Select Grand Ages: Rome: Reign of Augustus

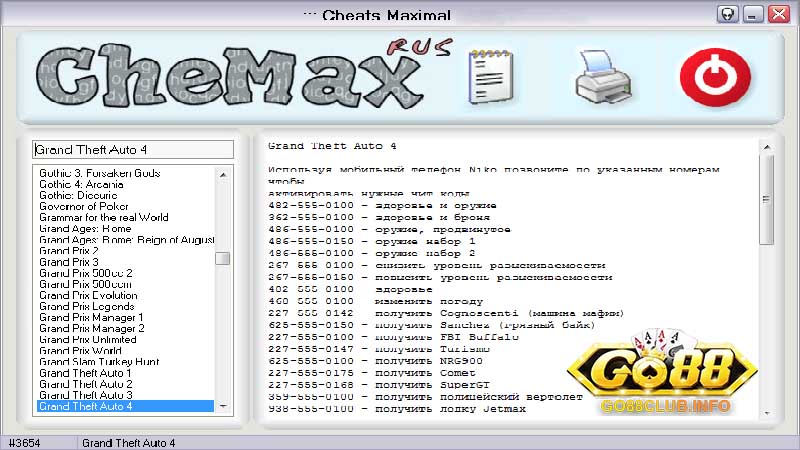(127, 240)
